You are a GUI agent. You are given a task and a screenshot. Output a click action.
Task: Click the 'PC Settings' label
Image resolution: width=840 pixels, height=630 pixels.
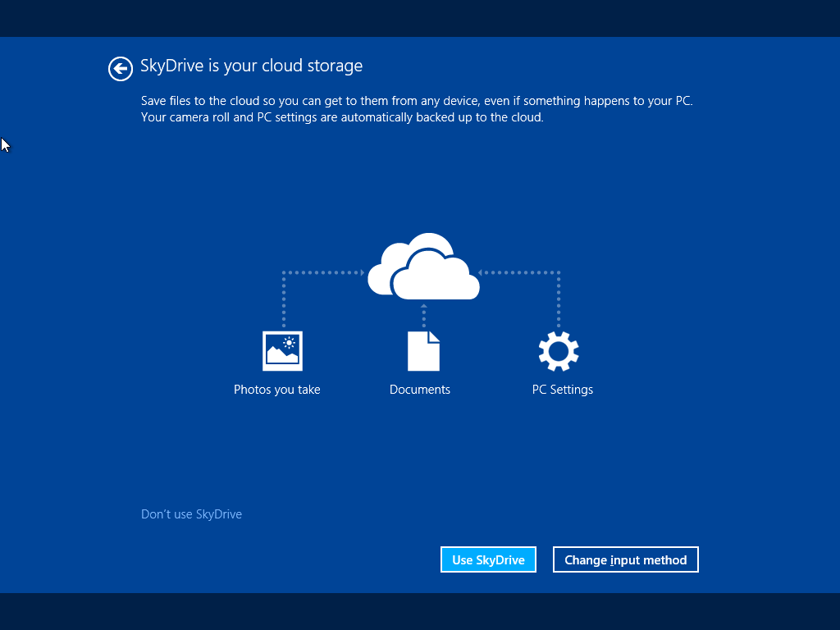[563, 390]
